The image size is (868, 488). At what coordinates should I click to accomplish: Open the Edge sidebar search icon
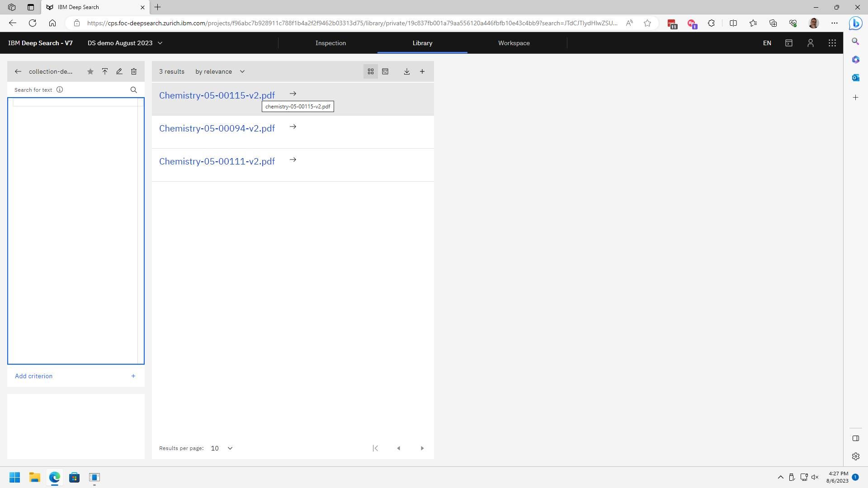click(856, 42)
